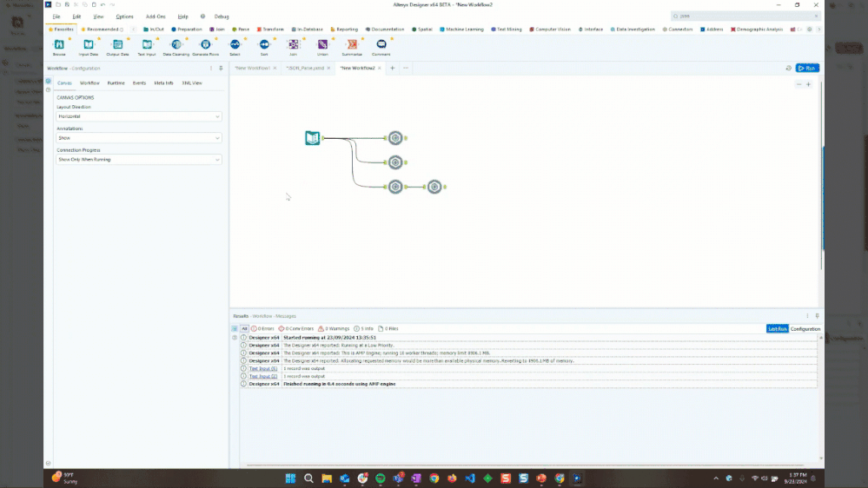Run the workflow
Viewport: 868px width, 488px height.
[x=807, y=68]
